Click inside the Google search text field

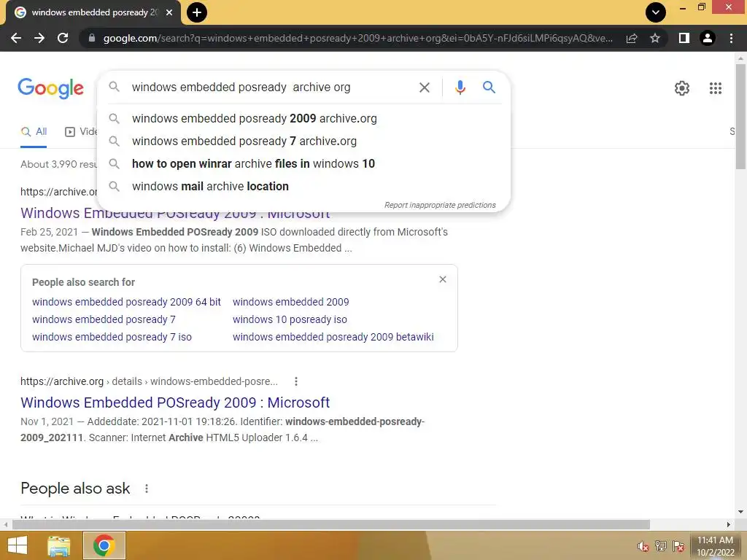tap(269, 87)
